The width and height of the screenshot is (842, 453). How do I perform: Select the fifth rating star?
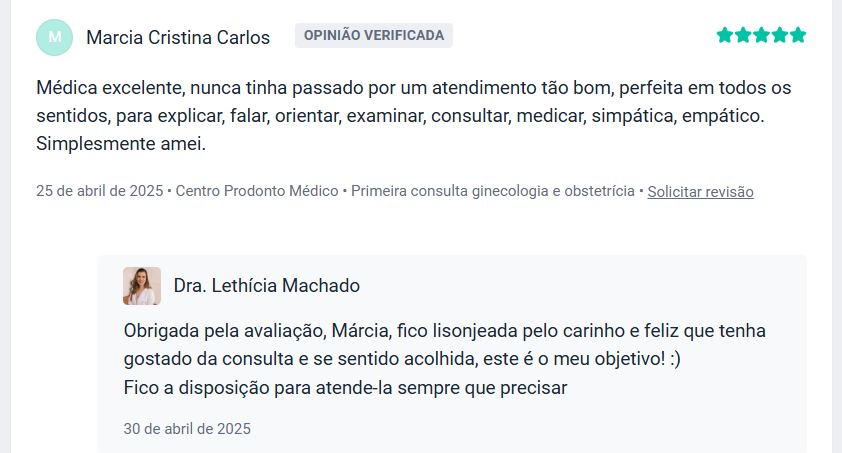pyautogui.click(x=797, y=36)
